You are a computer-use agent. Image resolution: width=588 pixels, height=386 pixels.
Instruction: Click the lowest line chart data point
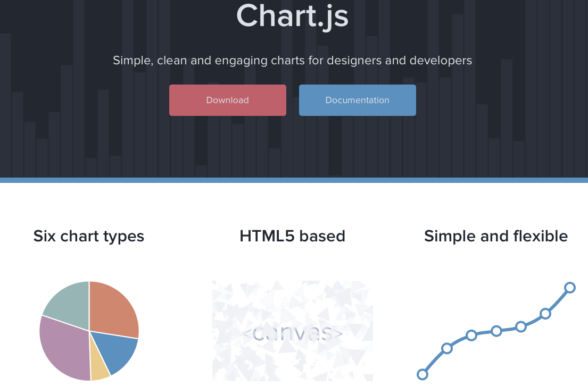coord(423,374)
